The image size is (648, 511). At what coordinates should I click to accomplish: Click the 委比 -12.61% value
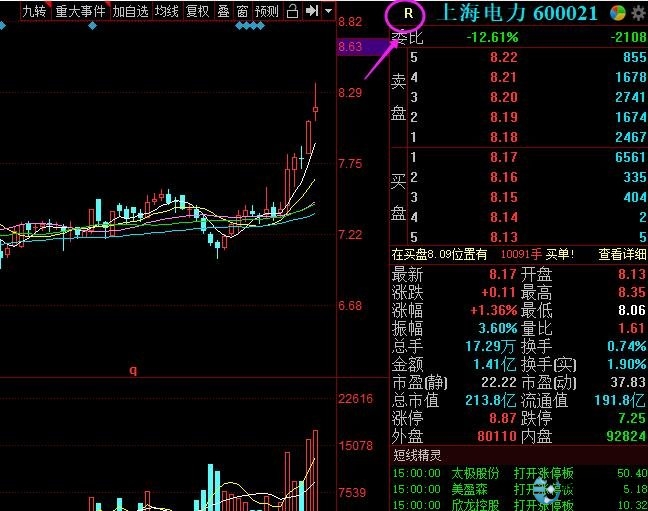(x=492, y=37)
